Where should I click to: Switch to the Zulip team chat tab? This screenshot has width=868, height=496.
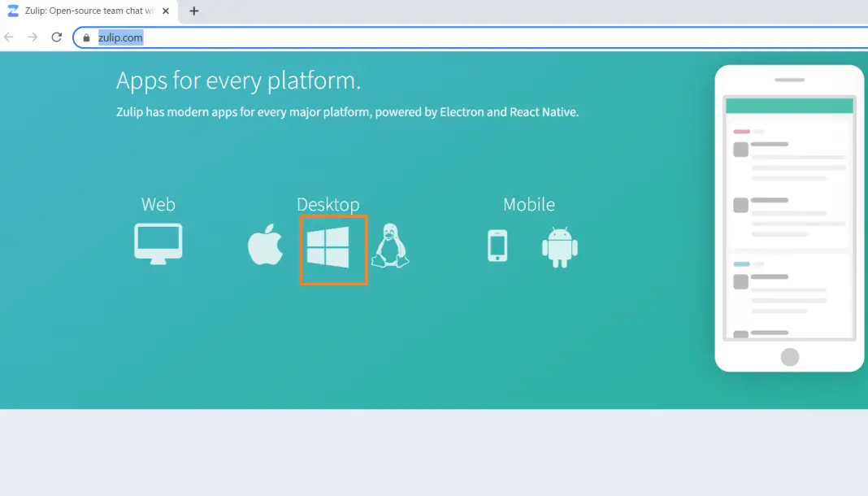[x=85, y=11]
